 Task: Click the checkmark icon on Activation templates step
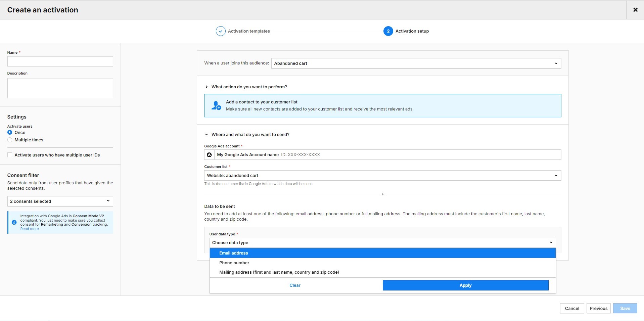220,31
